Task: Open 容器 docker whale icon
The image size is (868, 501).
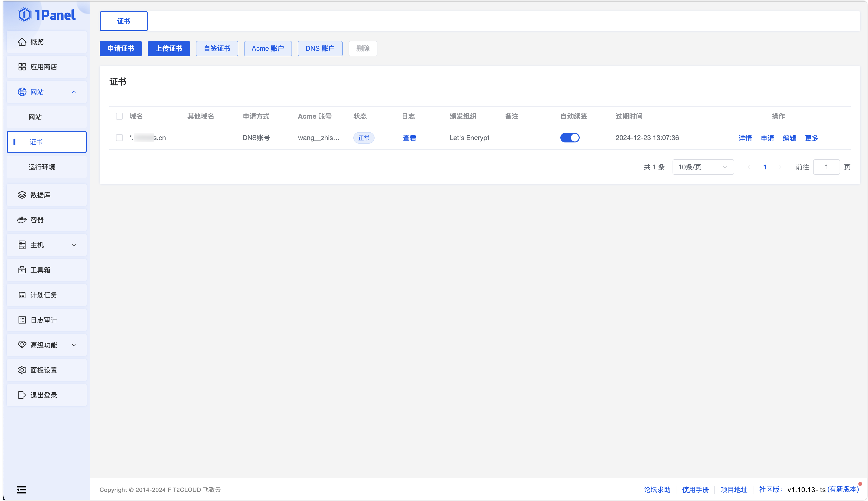Action: click(x=22, y=220)
